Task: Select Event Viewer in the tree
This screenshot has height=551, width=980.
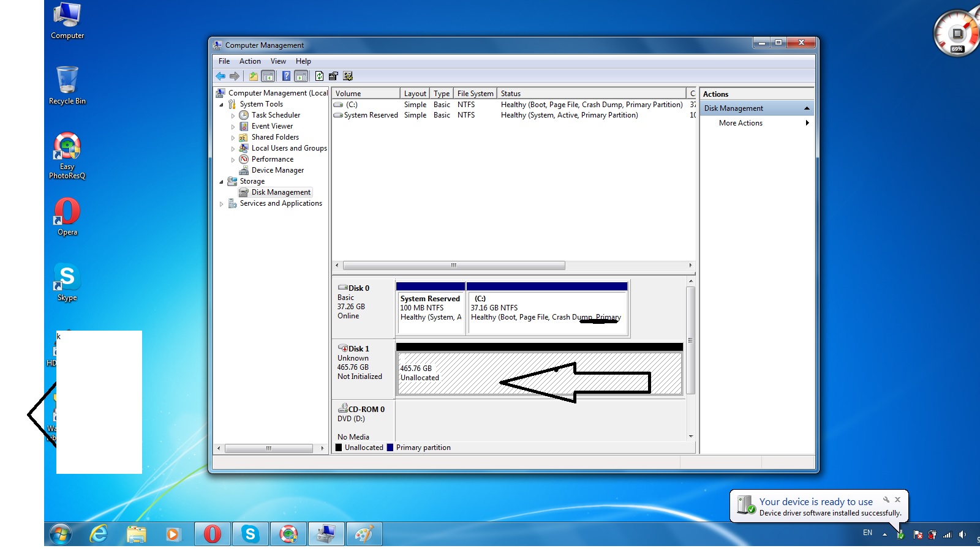Action: 272,126
